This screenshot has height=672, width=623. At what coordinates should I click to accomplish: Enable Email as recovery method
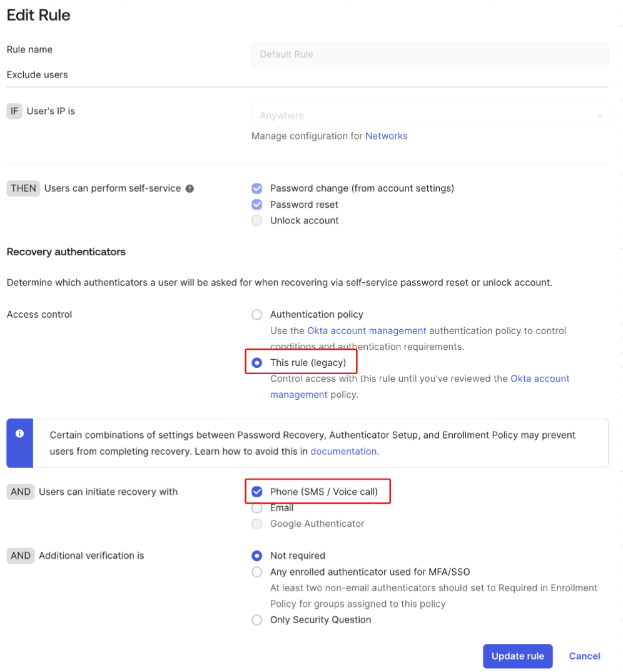pyautogui.click(x=256, y=508)
